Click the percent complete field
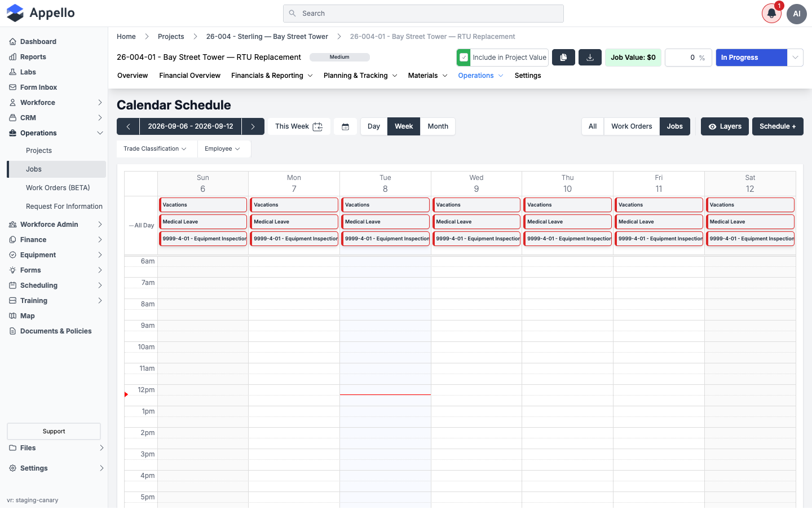The width and height of the screenshot is (812, 518). [x=688, y=58]
